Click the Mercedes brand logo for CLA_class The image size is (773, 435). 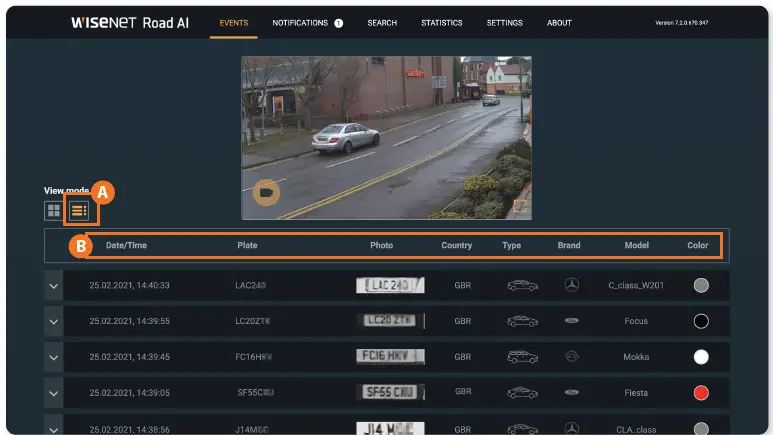pyautogui.click(x=571, y=428)
